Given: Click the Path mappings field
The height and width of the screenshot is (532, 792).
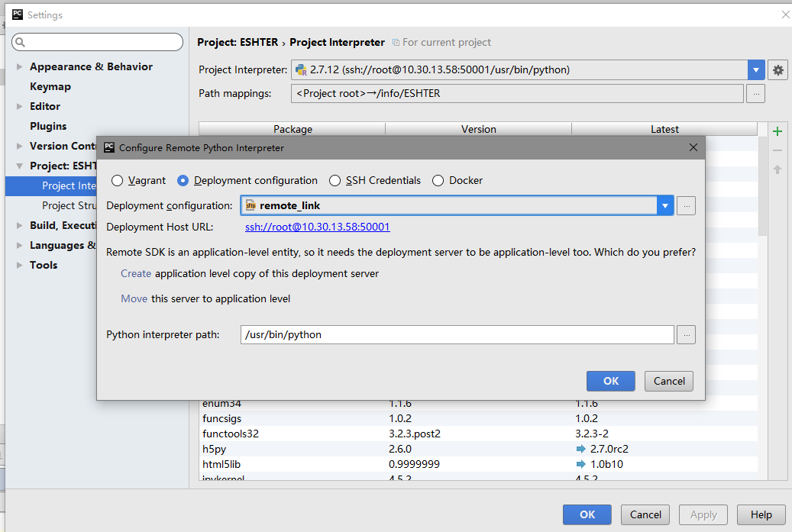Looking at the screenshot, I should 517,93.
